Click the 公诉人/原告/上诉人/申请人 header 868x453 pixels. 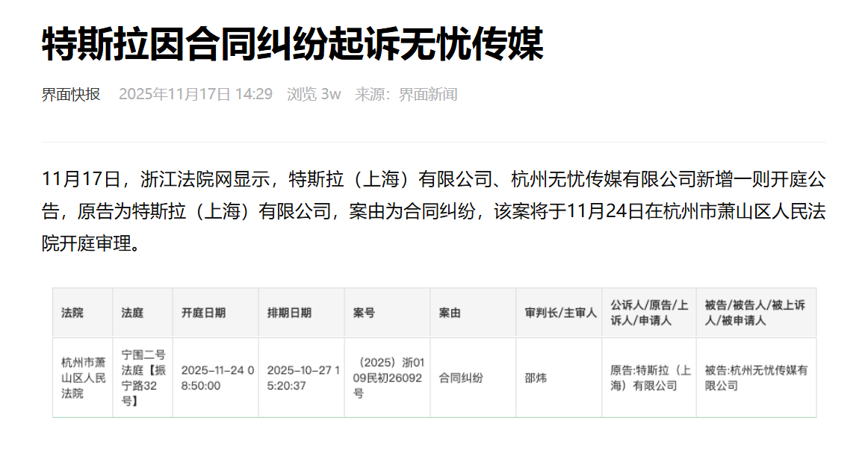[649, 313]
